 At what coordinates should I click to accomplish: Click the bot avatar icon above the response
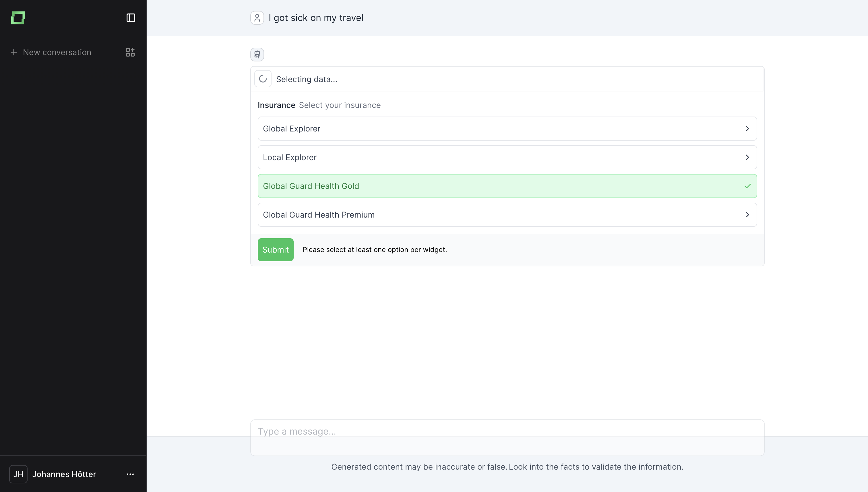tap(257, 55)
